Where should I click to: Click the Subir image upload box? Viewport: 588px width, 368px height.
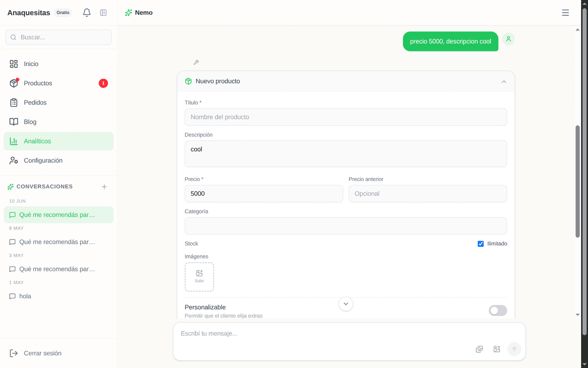(199, 277)
